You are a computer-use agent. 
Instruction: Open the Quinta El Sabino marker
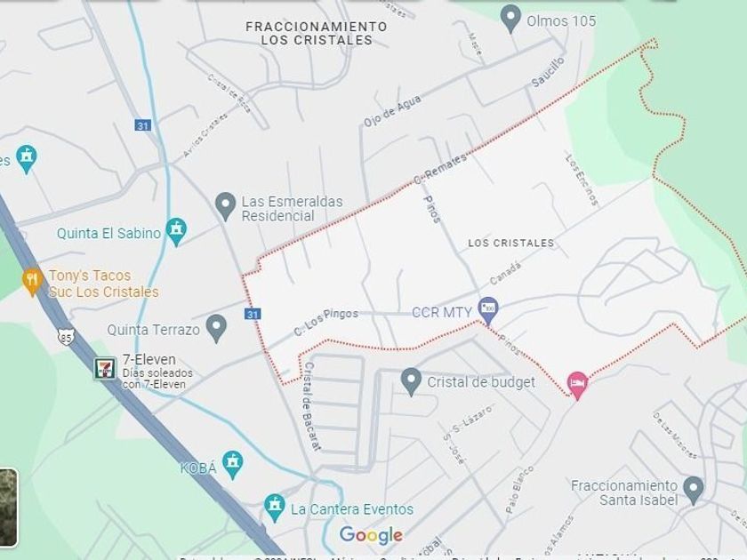[176, 232]
